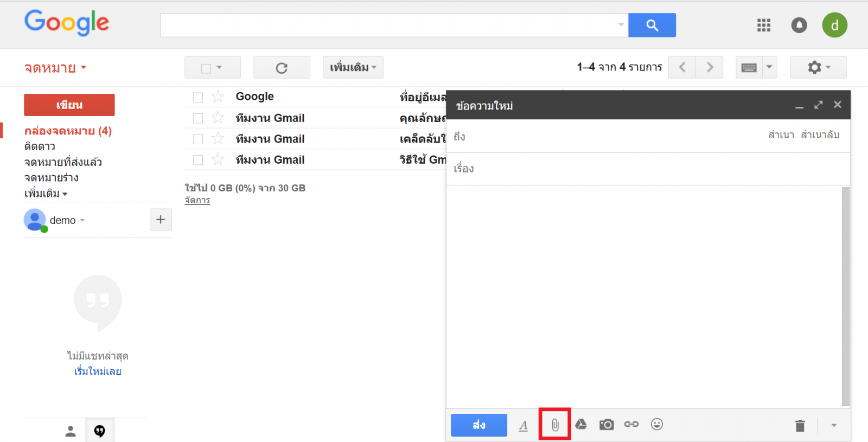Click the plus button beside demo
This screenshot has height=442, width=868.
pos(161,220)
